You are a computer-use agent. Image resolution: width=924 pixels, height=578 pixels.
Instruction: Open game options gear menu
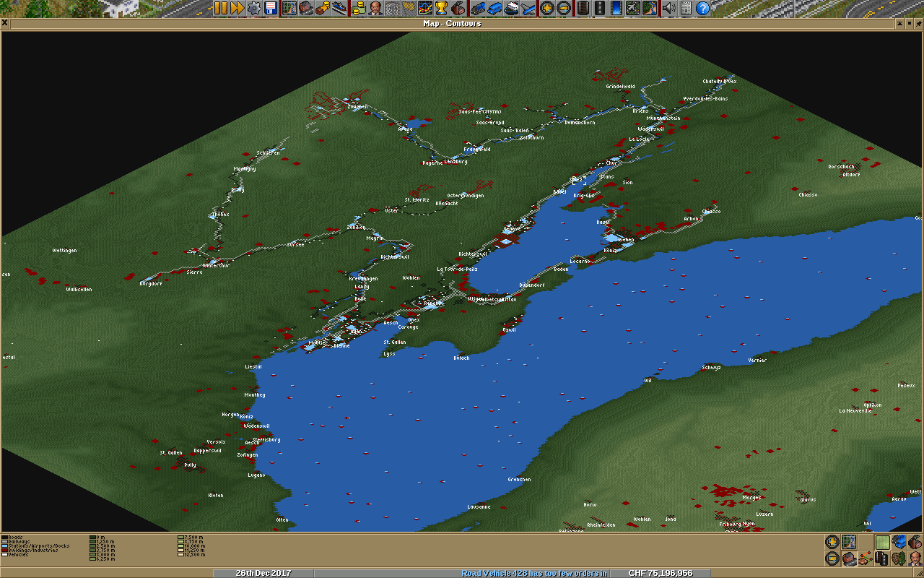coord(254,9)
